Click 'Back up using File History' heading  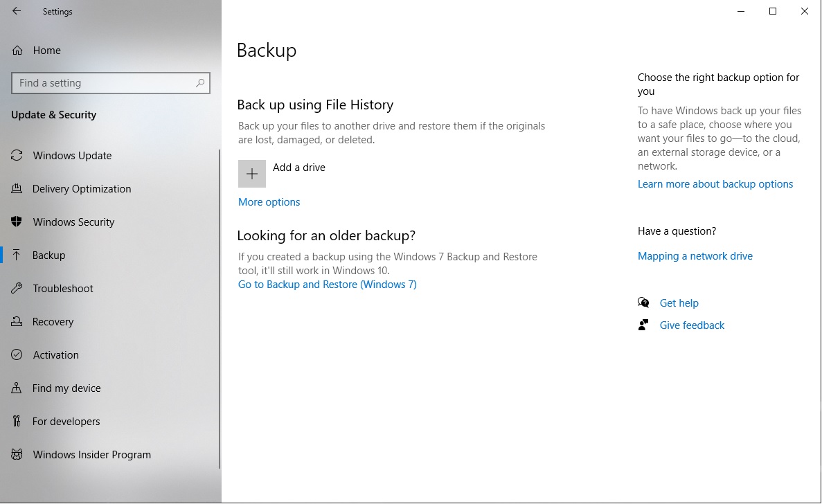point(315,105)
